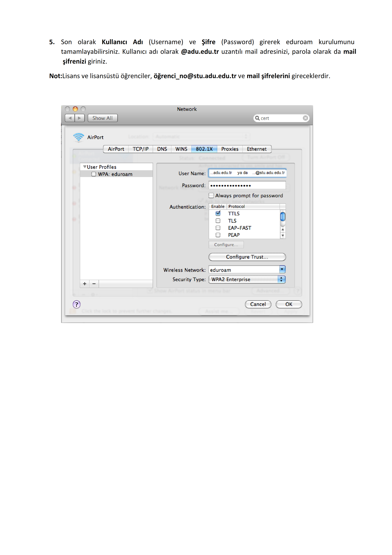Click the forward navigation arrow in toolbar
This screenshot has height=555, width=392.
click(80, 118)
